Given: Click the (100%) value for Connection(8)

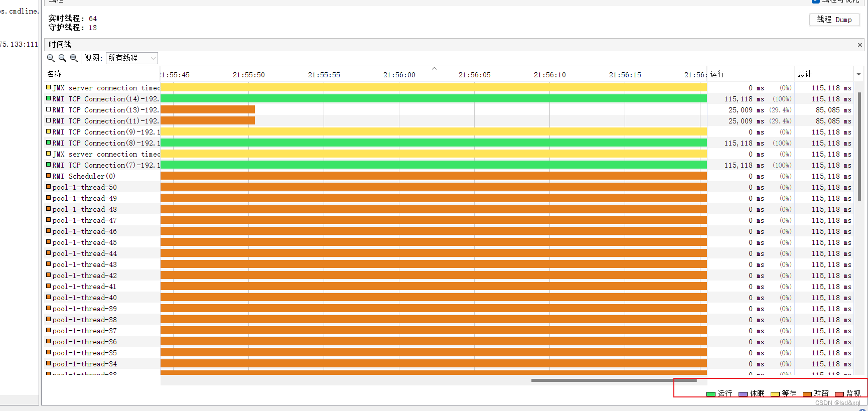Looking at the screenshot, I should pos(782,143).
